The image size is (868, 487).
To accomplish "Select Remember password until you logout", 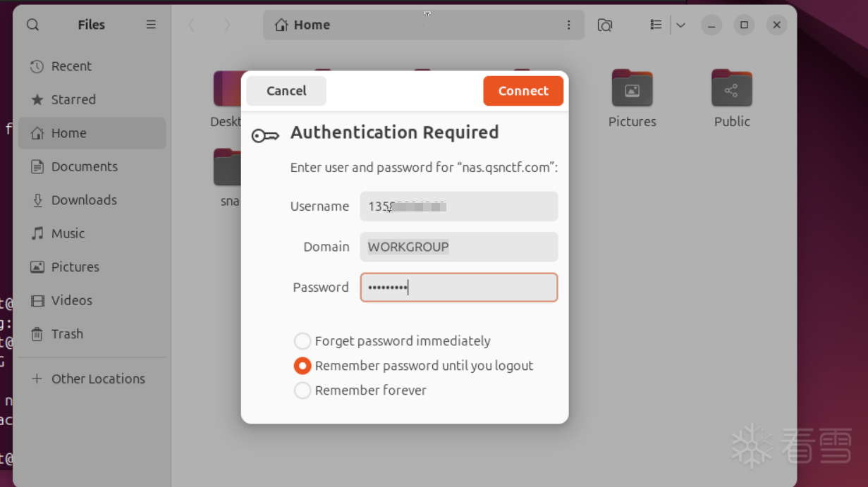I will pos(302,366).
